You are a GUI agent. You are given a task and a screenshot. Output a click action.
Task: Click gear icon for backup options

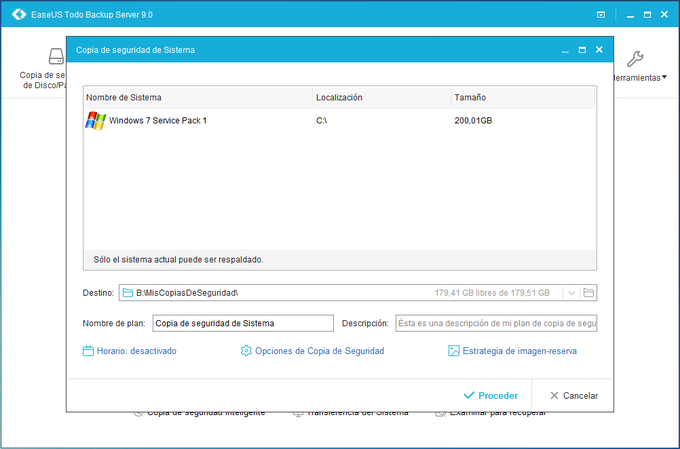pos(246,351)
